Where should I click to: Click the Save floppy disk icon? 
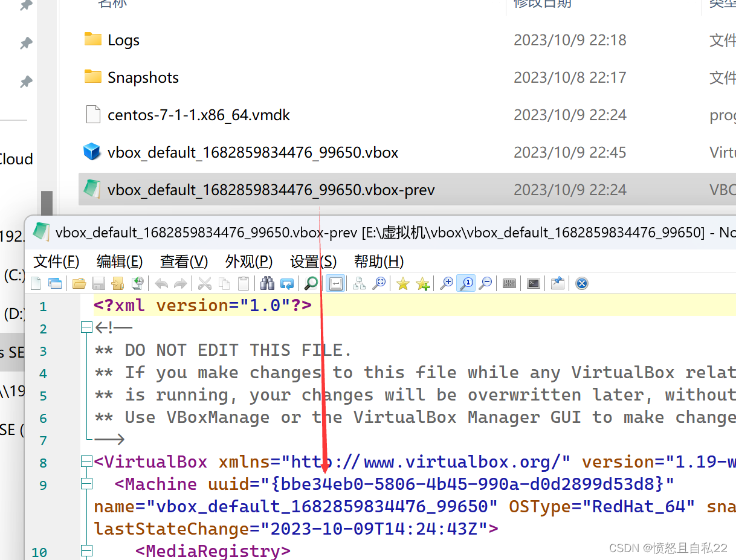(99, 283)
